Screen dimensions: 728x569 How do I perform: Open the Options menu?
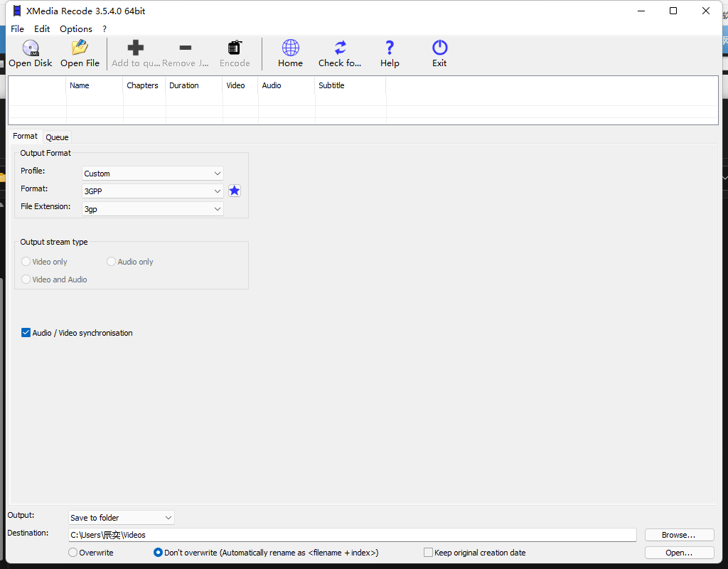pyautogui.click(x=75, y=28)
